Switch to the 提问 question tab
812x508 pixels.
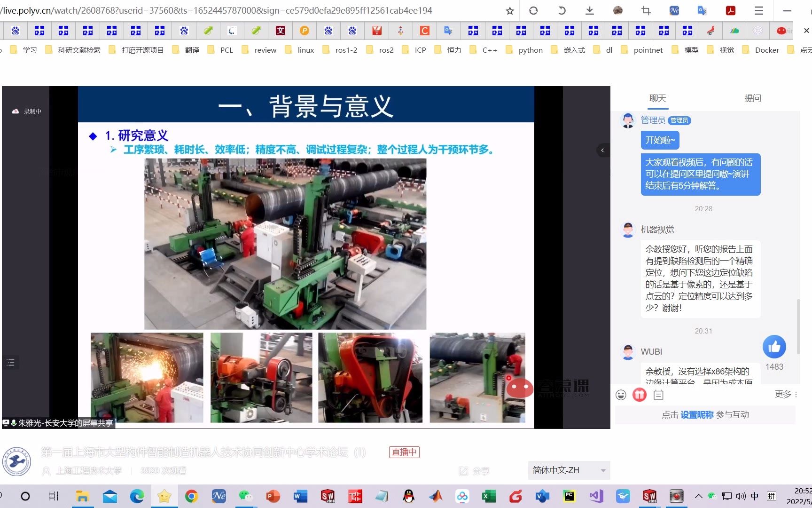tap(753, 98)
